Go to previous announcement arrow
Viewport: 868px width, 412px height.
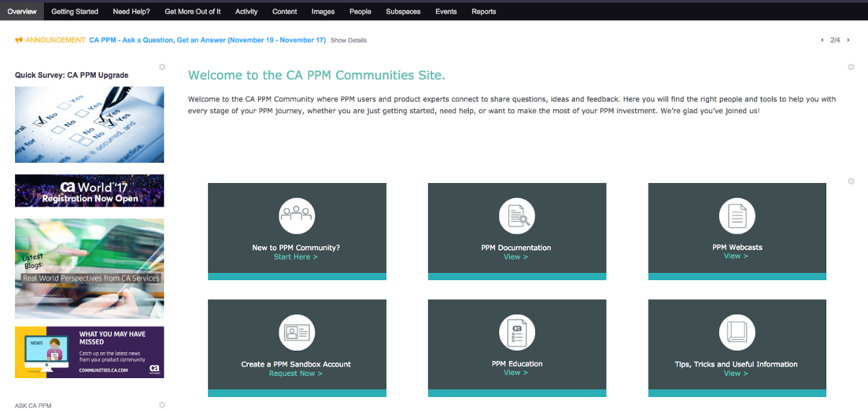click(822, 40)
